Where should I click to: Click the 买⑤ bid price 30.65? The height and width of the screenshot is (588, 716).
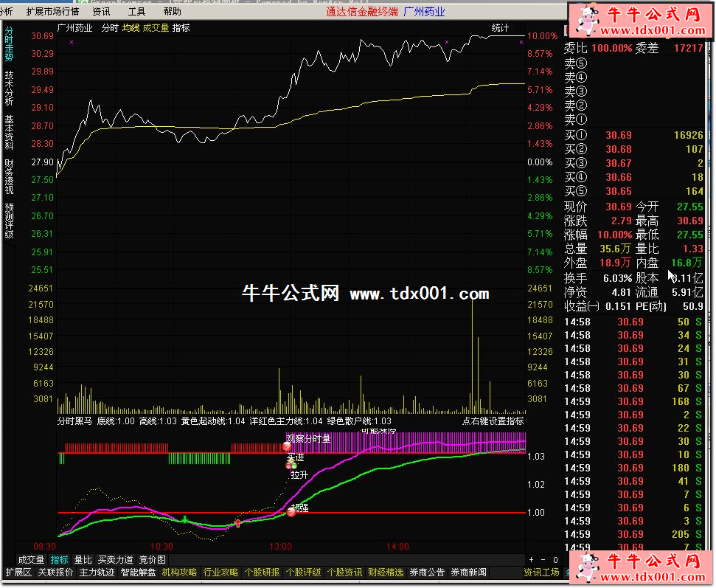tap(619, 192)
